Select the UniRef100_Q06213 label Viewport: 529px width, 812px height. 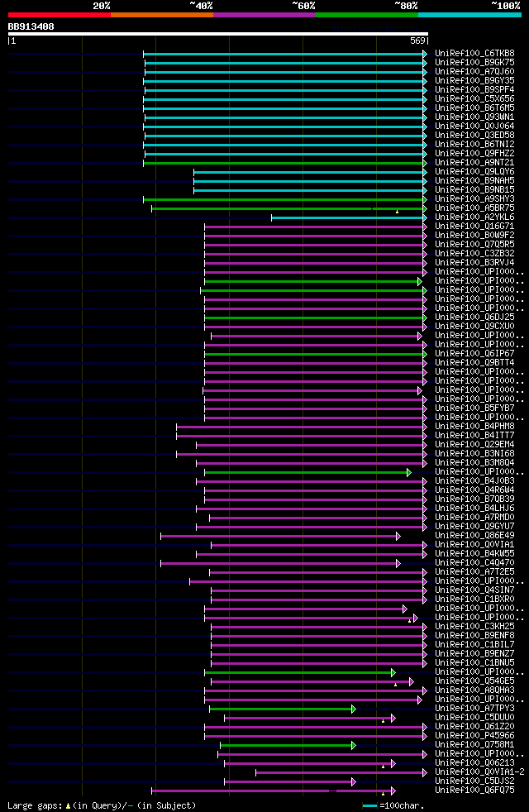click(474, 763)
